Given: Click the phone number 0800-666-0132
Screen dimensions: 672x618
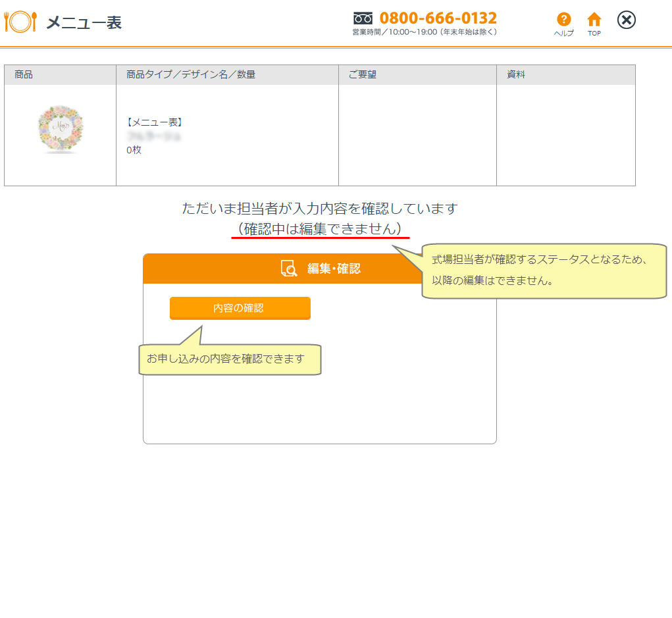Looking at the screenshot, I should pyautogui.click(x=438, y=18).
